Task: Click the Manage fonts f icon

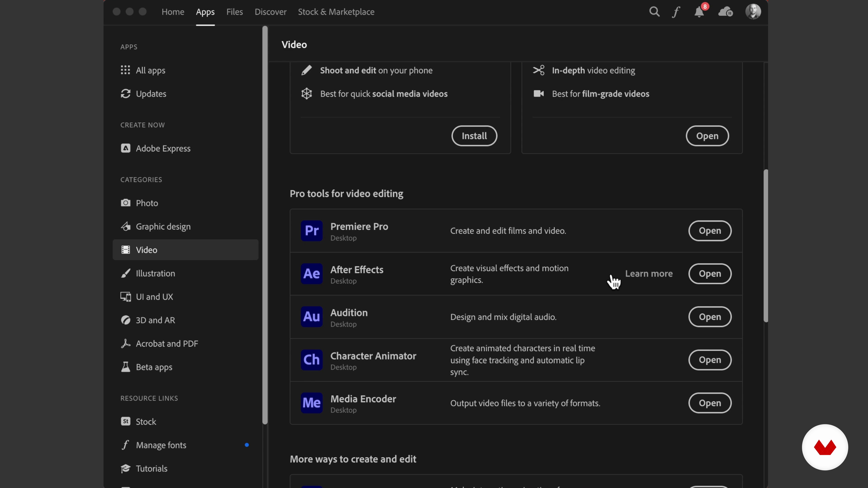Action: tap(125, 445)
